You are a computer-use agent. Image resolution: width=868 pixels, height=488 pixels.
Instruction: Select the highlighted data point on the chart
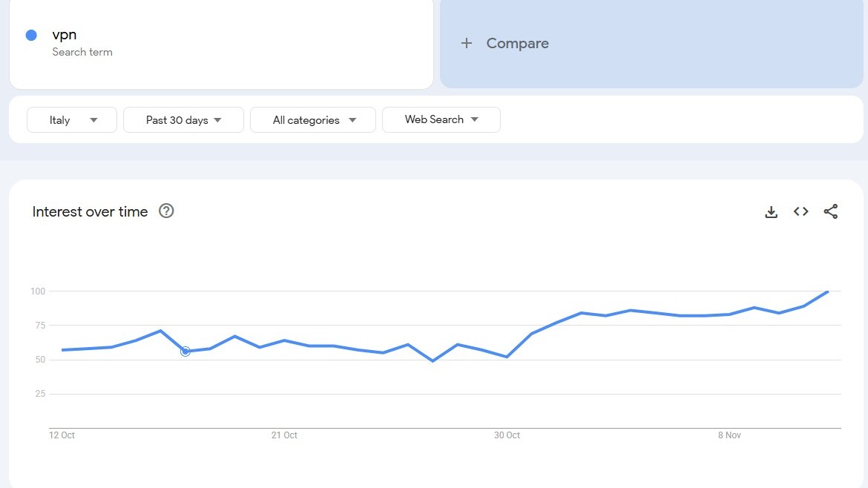pos(185,352)
